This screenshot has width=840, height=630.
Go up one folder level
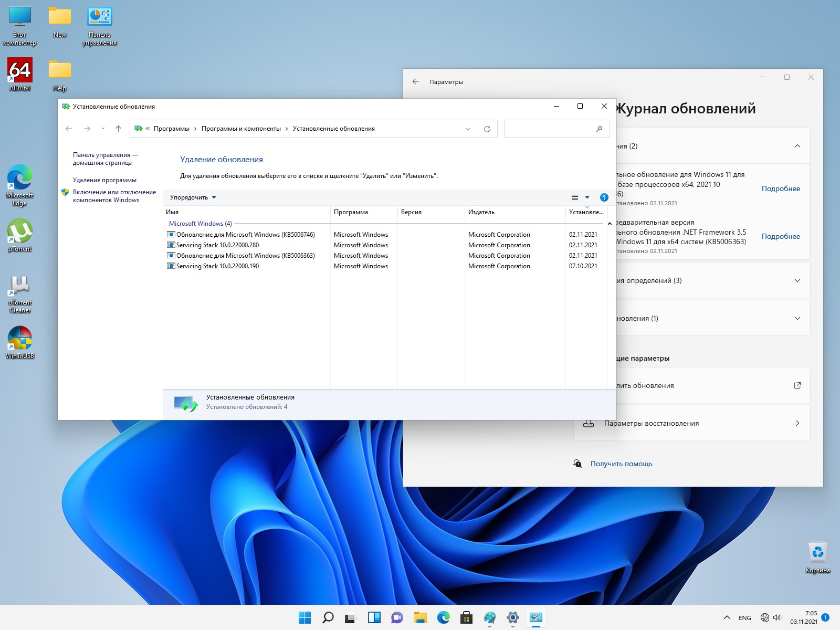tap(118, 129)
